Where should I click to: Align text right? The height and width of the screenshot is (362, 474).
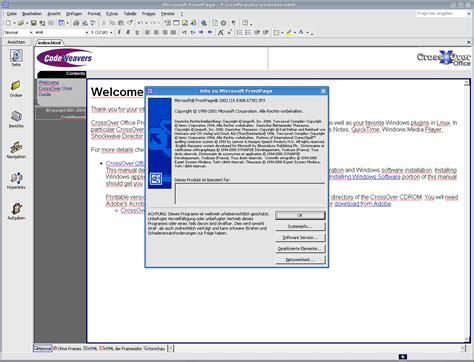coord(165,32)
